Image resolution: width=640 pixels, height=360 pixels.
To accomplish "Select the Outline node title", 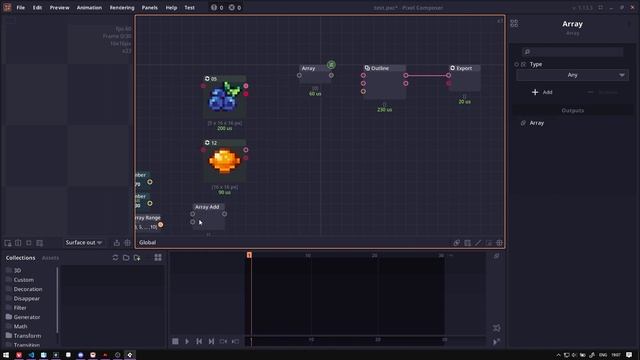I will pyautogui.click(x=380, y=68).
